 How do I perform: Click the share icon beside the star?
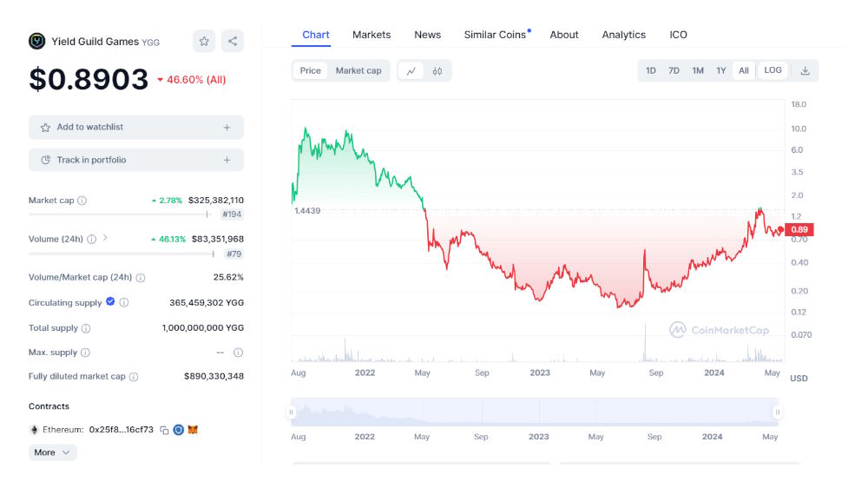point(233,41)
